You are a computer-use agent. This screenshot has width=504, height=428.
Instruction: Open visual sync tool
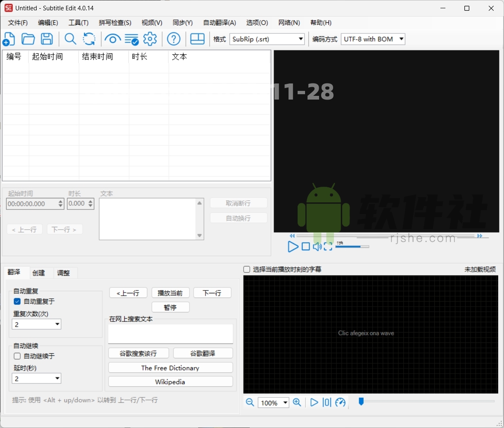[112, 39]
